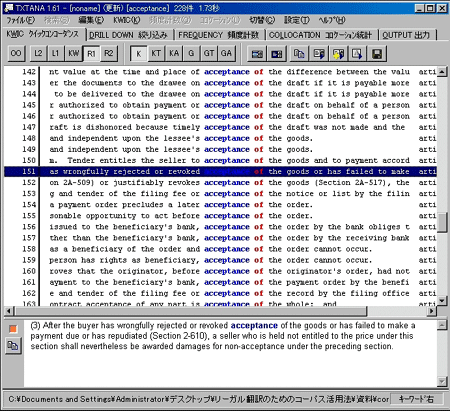
Task: Select line 155 'reasonable opportunity to act before'
Action: (x=221, y=216)
